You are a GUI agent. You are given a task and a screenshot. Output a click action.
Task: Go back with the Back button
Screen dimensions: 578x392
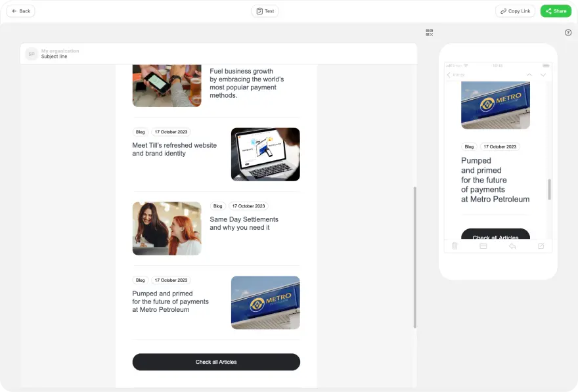[x=20, y=11]
